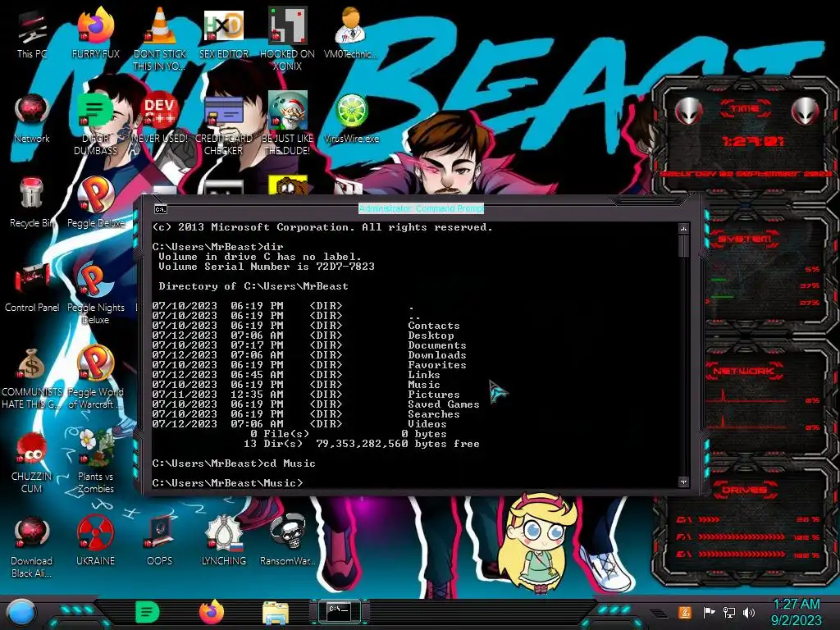Viewport: 840px width, 630px height.
Task: Open the HOOKED ON XONIX shortcut
Action: (288, 39)
